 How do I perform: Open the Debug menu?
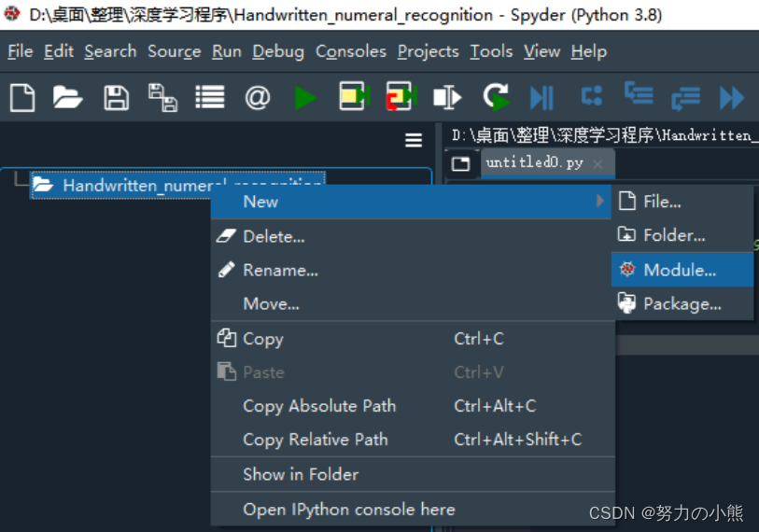[x=278, y=51]
